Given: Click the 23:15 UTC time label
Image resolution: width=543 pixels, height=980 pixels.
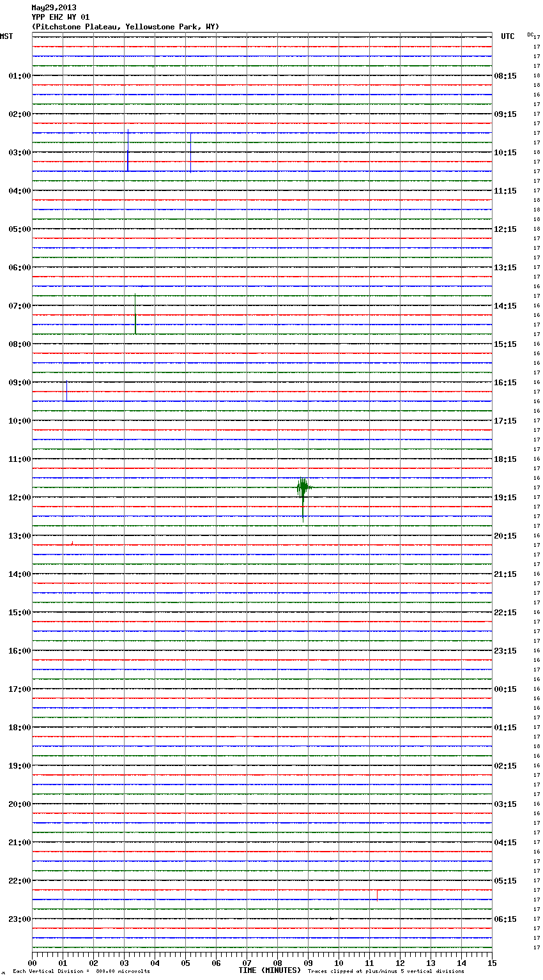Looking at the screenshot, I should point(505,651).
